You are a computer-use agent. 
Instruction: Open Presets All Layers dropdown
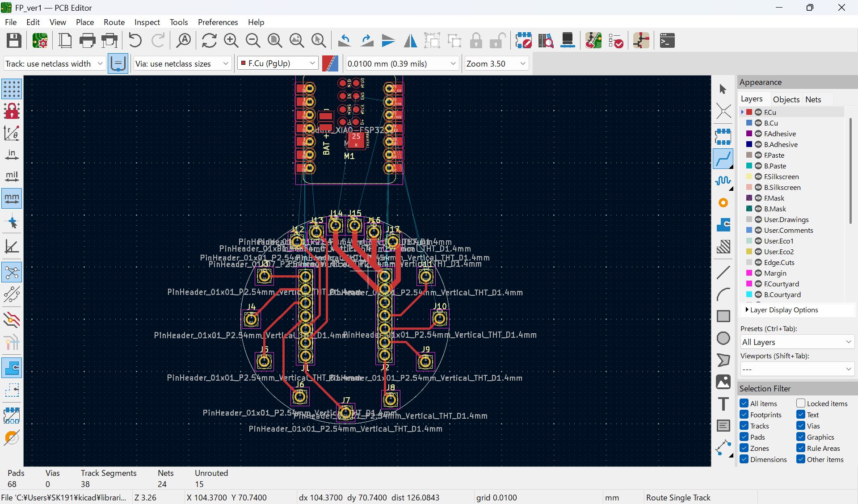coord(797,342)
